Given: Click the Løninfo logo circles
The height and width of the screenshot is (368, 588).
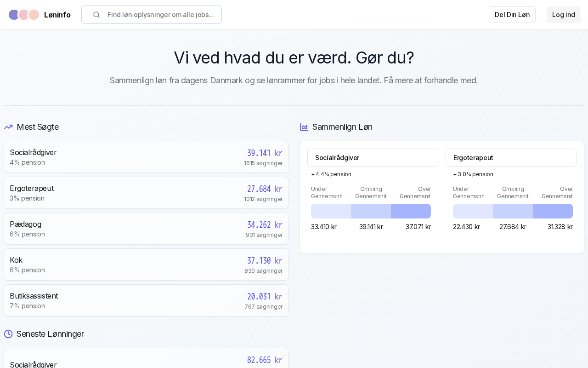Looking at the screenshot, I should 24,15.
